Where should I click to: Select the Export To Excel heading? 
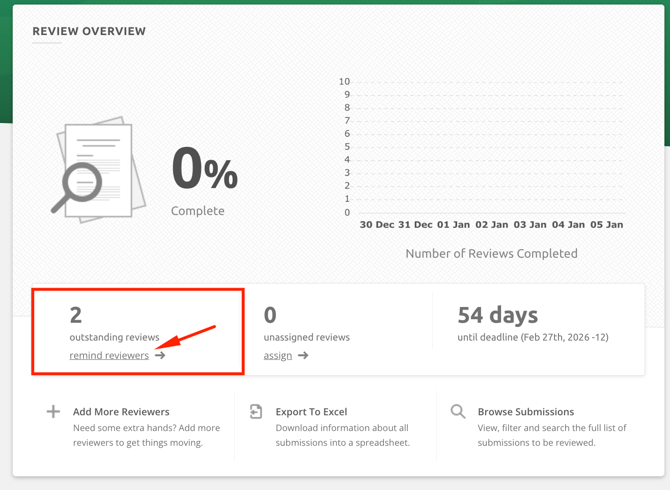pyautogui.click(x=312, y=411)
